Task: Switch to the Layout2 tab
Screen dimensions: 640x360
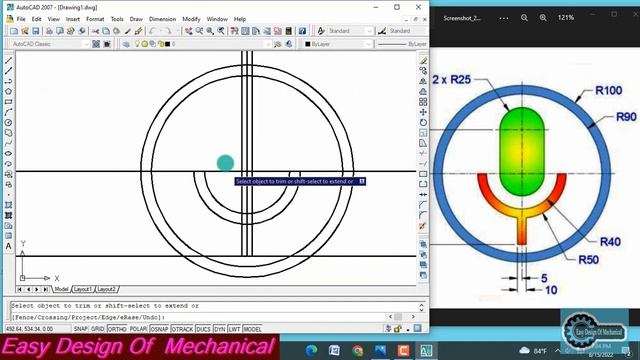Action: click(x=106, y=289)
